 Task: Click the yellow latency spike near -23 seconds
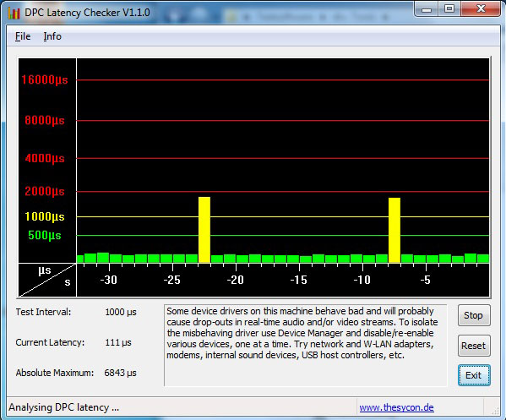204,230
